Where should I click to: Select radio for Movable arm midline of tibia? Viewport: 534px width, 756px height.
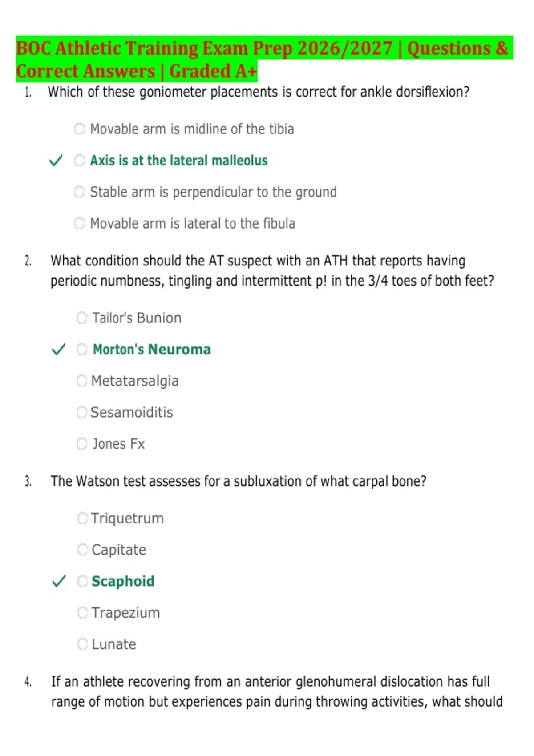tap(79, 129)
